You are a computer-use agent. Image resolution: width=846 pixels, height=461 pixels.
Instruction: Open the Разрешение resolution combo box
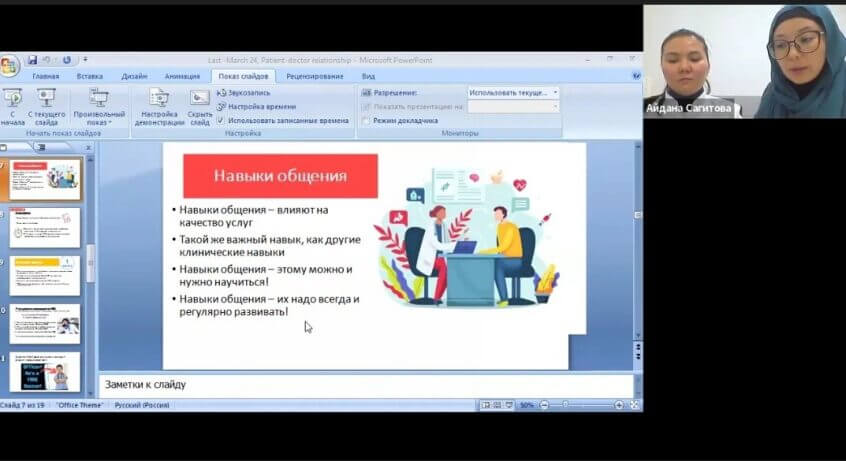513,92
